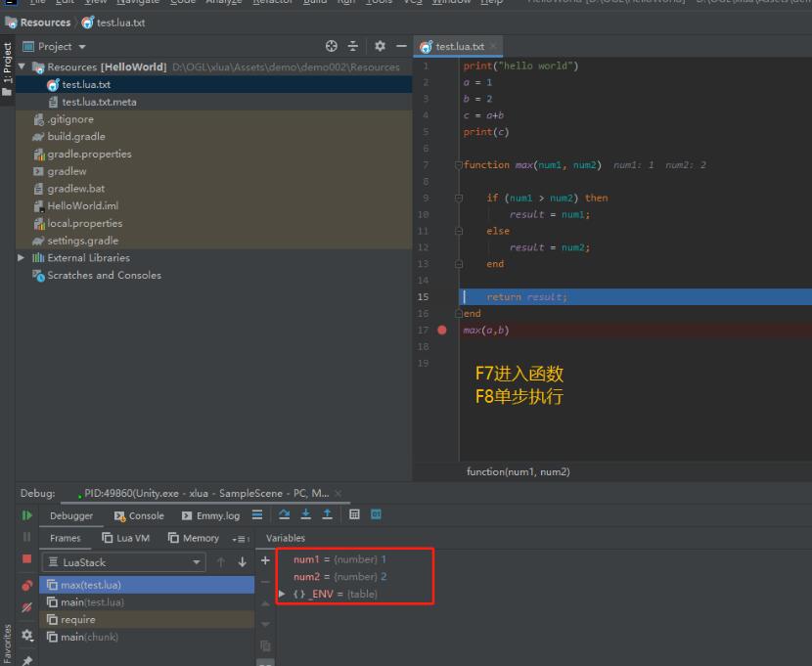Click function(num1, num2) editor breadcrumb
Screen dimensions: 812x666
pos(518,471)
